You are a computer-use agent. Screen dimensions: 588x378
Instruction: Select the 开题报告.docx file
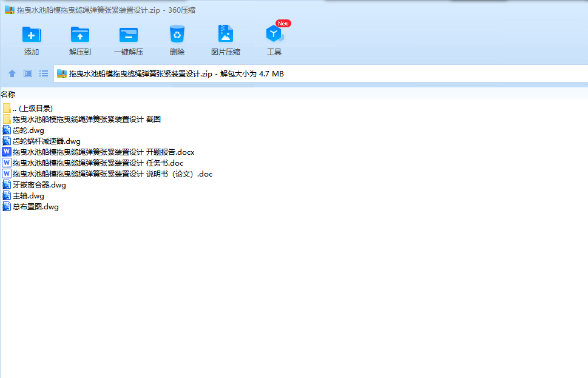click(98, 152)
